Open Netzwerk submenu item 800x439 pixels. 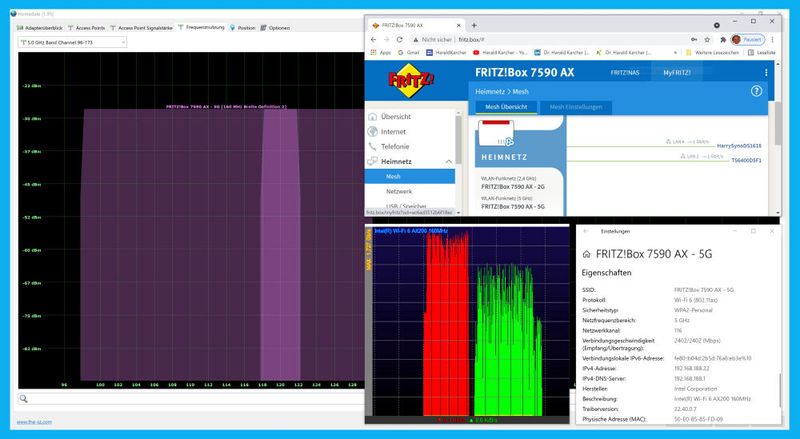399,191
